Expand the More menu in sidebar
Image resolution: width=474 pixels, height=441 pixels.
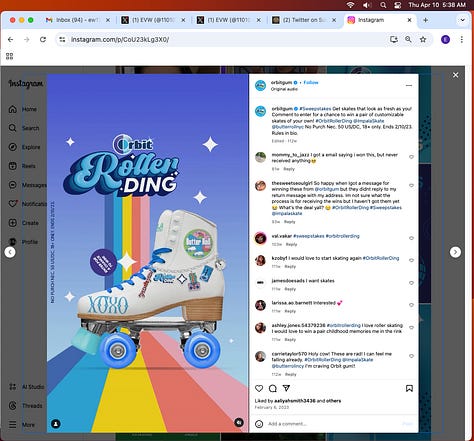22,425
